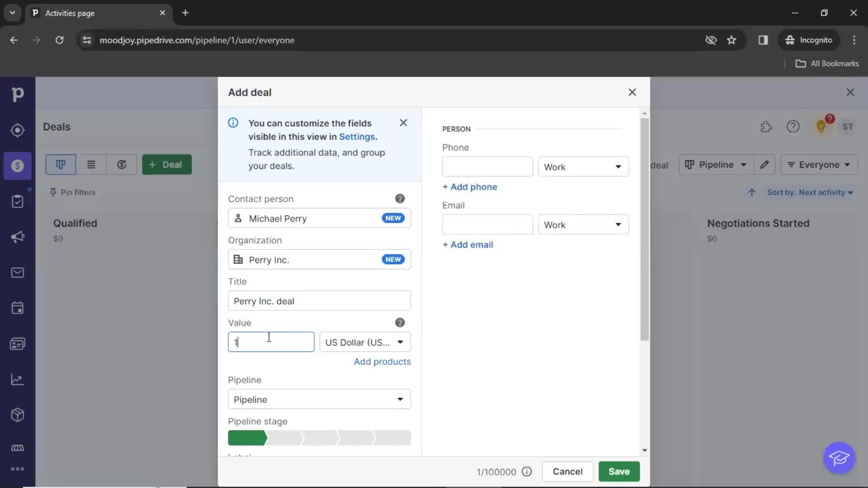The width and height of the screenshot is (868, 488).
Task: Toggle email type from Work dropdown
Action: coord(582,225)
